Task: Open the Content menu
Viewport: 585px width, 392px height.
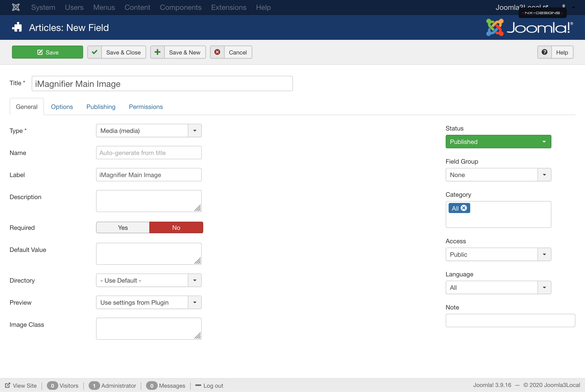Action: (137, 7)
